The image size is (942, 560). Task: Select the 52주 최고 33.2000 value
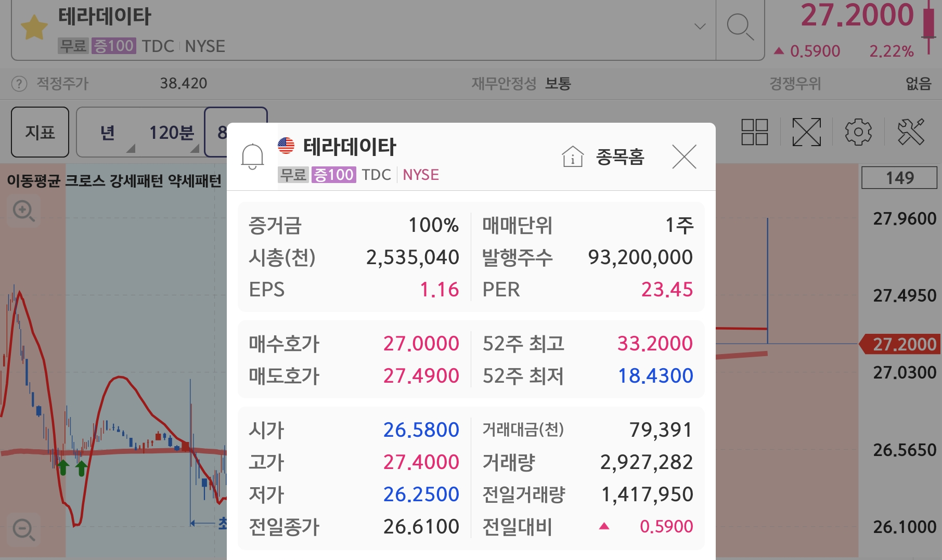pos(655,344)
